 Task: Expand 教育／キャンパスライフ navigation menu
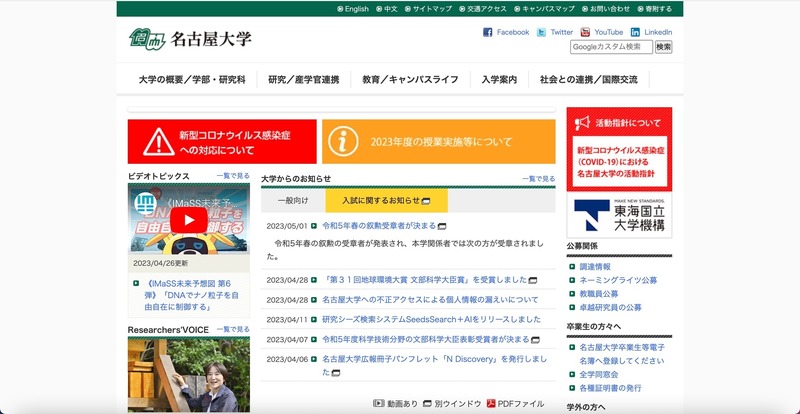click(410, 79)
